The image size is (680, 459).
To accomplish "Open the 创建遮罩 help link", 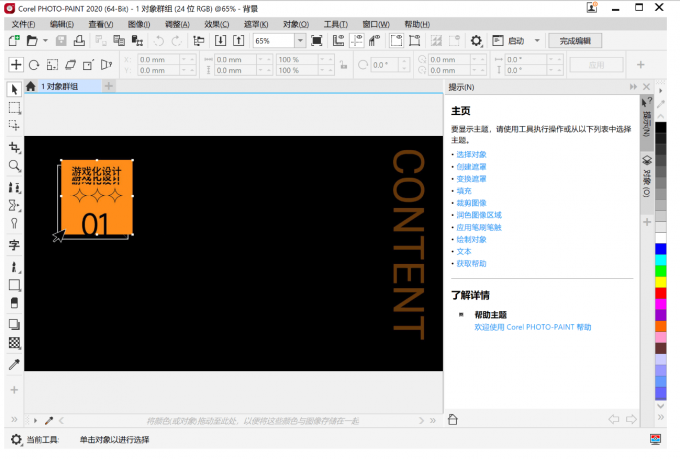I will 471,167.
